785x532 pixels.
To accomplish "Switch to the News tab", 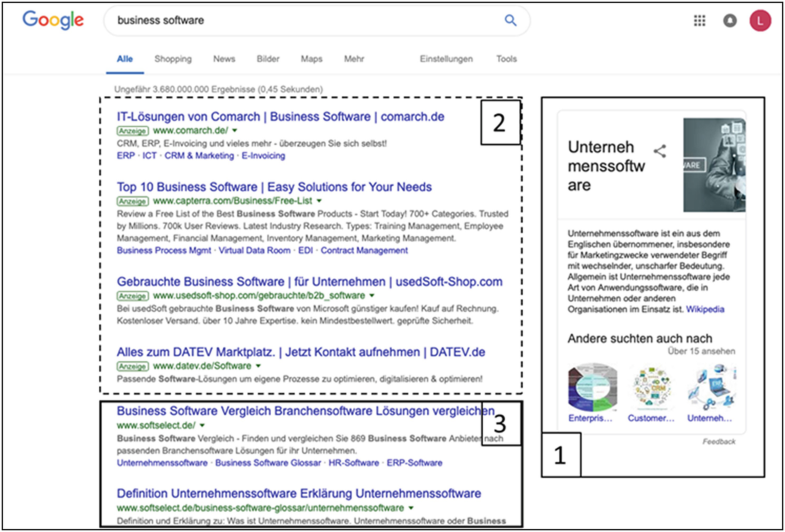I will [224, 59].
